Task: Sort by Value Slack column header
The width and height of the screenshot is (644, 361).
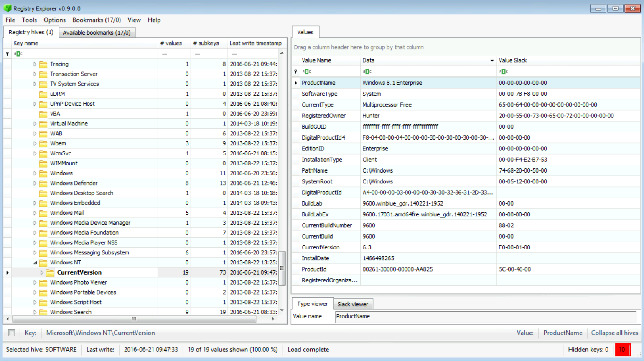Action: pyautogui.click(x=568, y=61)
